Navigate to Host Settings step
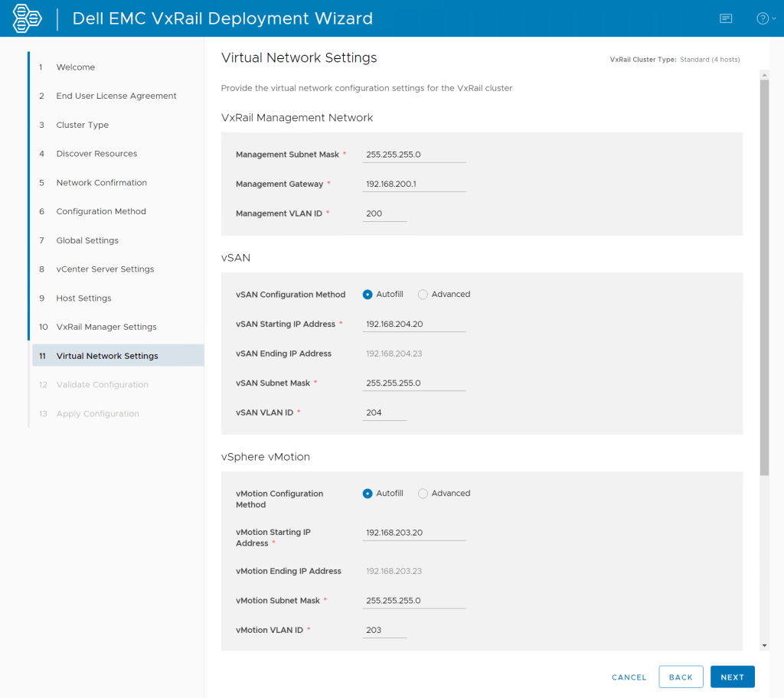Viewport: 784px width, 698px height. 83,298
